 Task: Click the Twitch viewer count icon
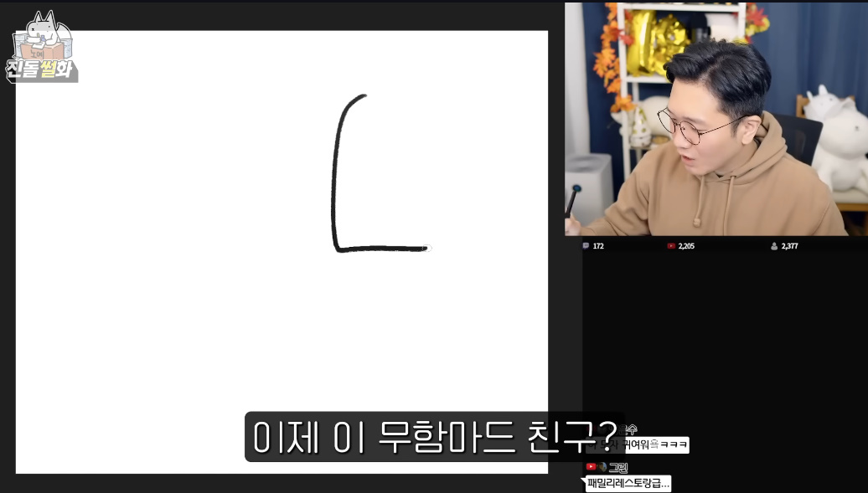click(586, 246)
